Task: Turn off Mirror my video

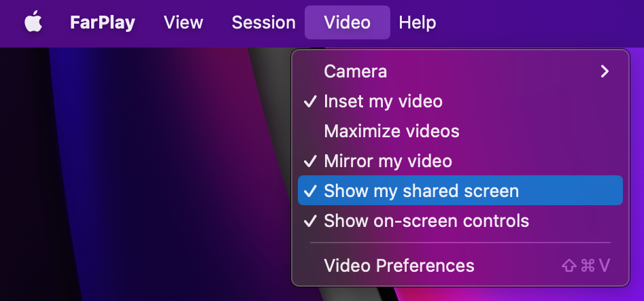Action: coord(388,161)
